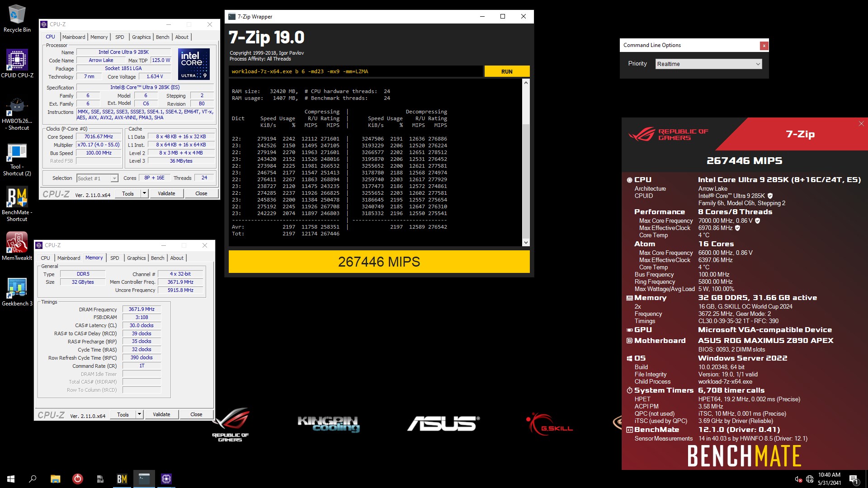Click Validate in top CPU-Z window
868x488 pixels.
(166, 193)
